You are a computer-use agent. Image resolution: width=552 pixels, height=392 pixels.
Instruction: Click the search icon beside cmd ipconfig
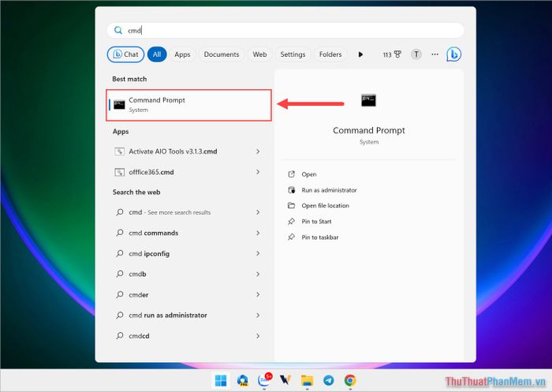coord(120,253)
